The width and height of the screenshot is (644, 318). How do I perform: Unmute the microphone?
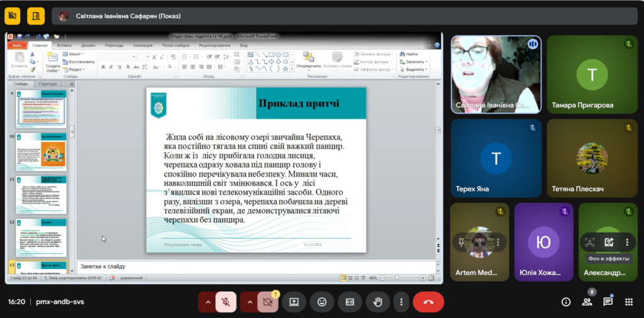226,302
